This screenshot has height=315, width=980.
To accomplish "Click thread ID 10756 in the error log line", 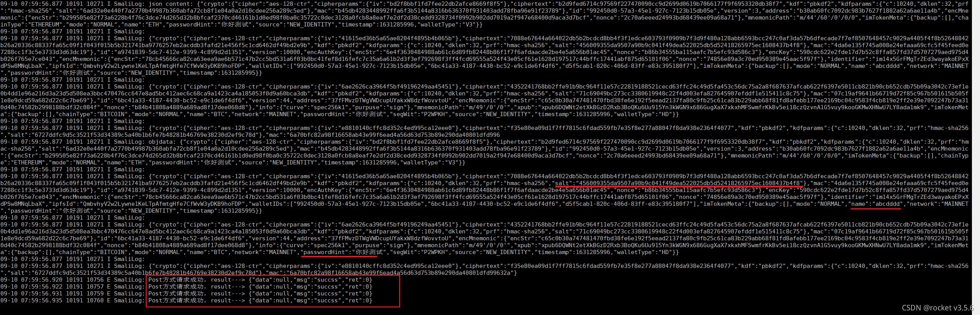I will point(95,280).
